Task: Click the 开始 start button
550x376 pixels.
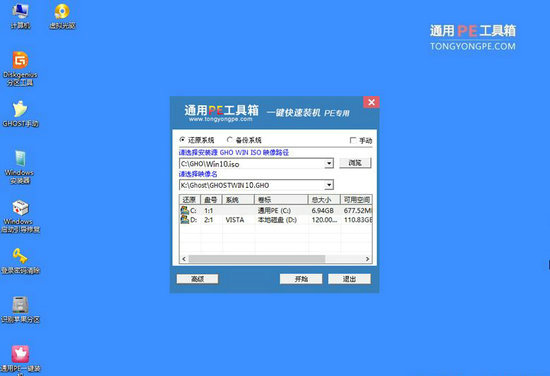Action: 301,279
